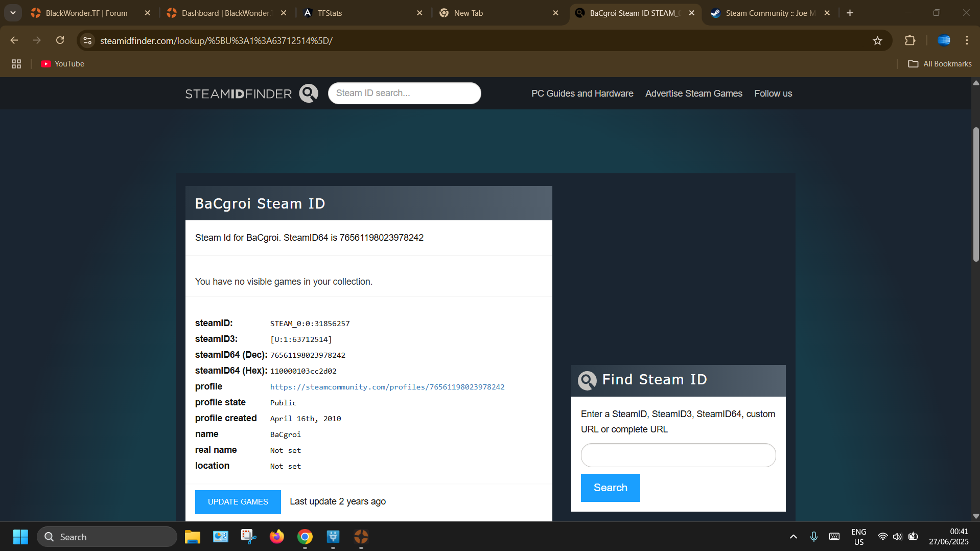This screenshot has width=980, height=551.
Task: Show hidden system tray icons
Action: tap(793, 537)
